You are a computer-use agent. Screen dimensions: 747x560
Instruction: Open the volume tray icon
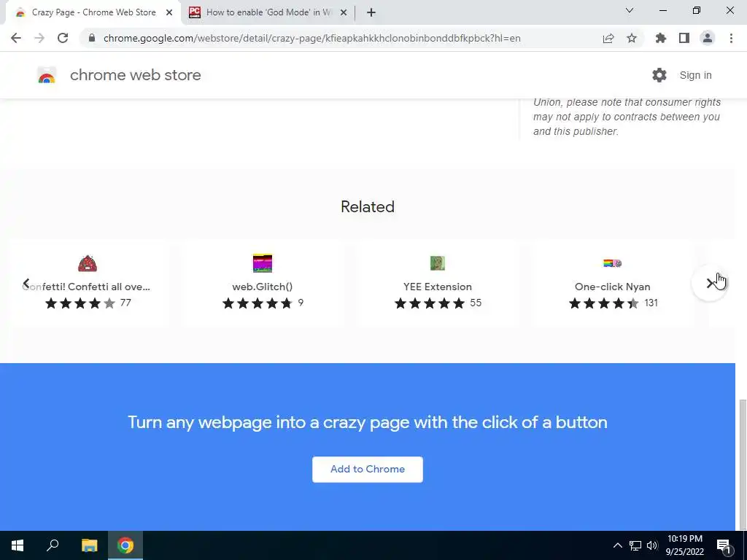click(x=652, y=545)
